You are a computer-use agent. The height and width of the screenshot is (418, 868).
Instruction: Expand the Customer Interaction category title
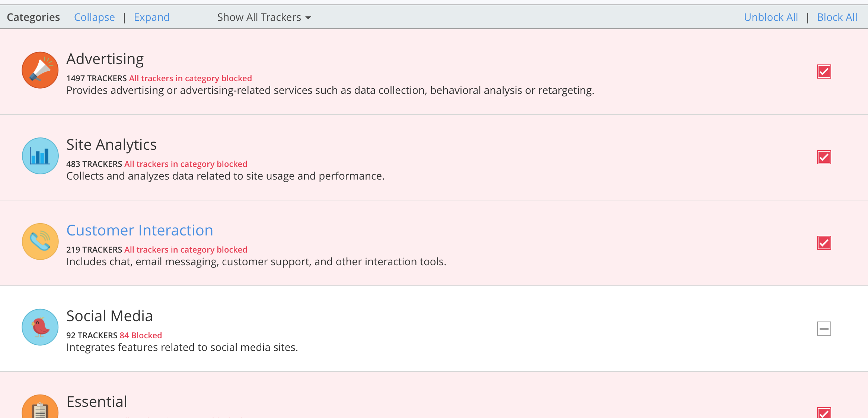point(140,230)
